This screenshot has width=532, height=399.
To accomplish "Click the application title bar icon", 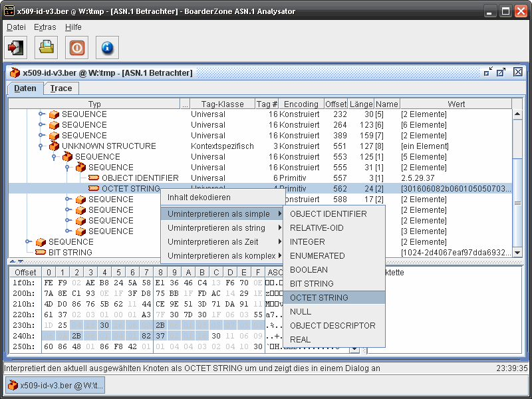I will click(9, 11).
